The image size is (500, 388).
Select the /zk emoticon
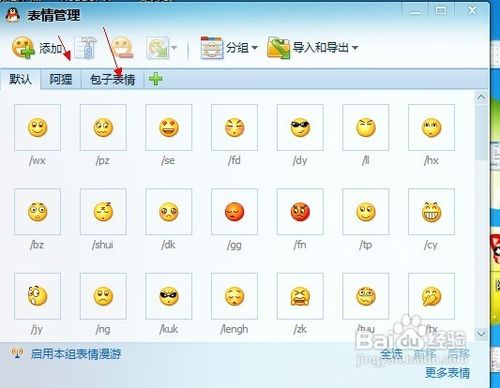(x=300, y=296)
